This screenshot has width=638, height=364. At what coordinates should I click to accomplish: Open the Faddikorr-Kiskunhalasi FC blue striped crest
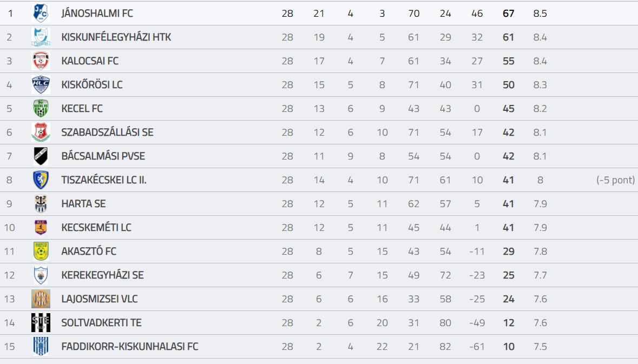pos(41,346)
